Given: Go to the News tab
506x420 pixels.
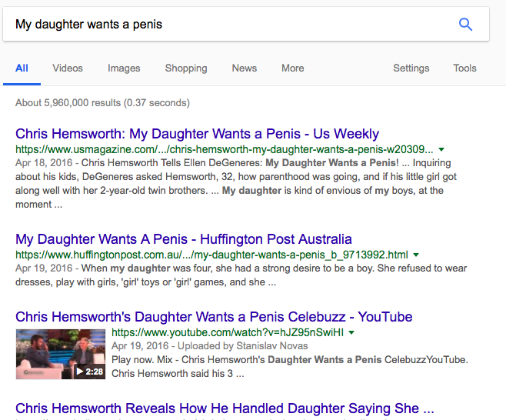Looking at the screenshot, I should [245, 68].
